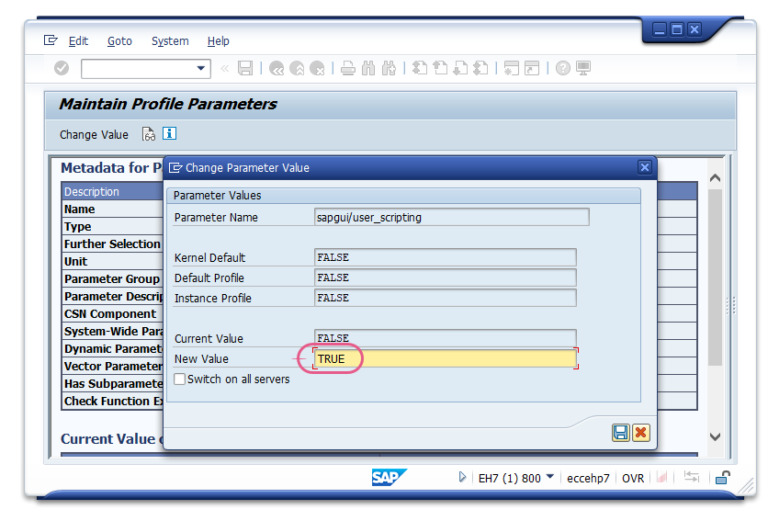Click the Back navigation icon

pos(277,68)
